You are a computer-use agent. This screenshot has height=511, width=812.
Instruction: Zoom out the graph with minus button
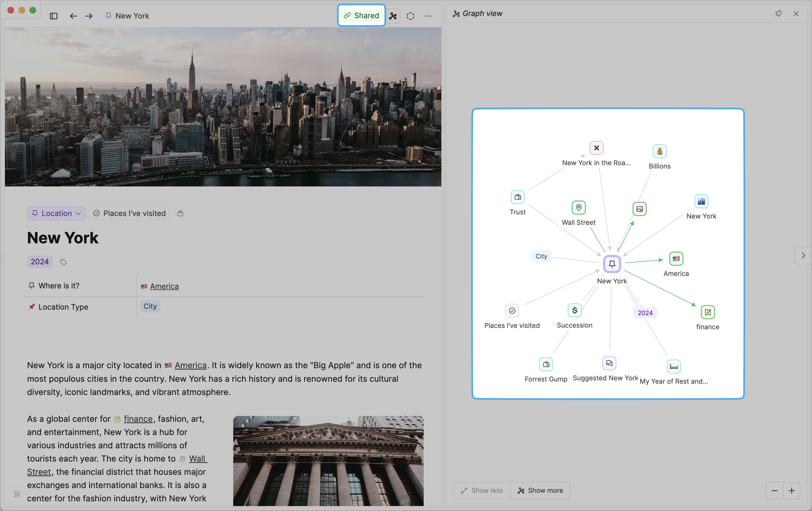(x=774, y=490)
